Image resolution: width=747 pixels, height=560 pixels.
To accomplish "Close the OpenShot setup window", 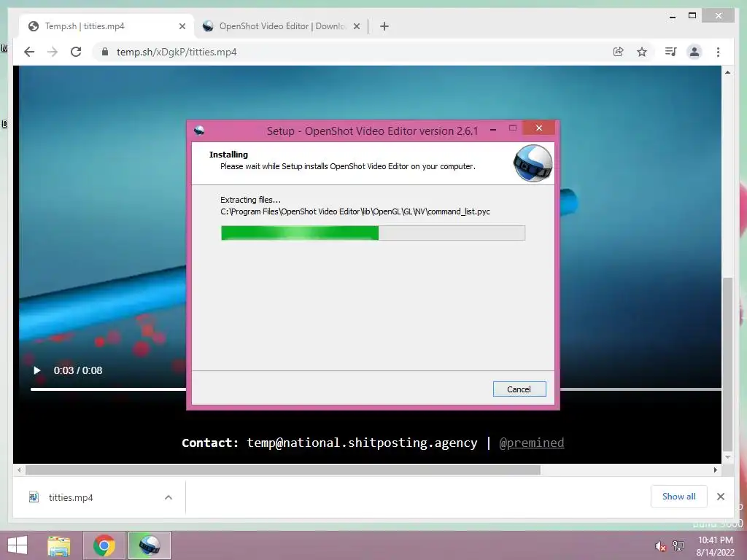I will (x=539, y=128).
